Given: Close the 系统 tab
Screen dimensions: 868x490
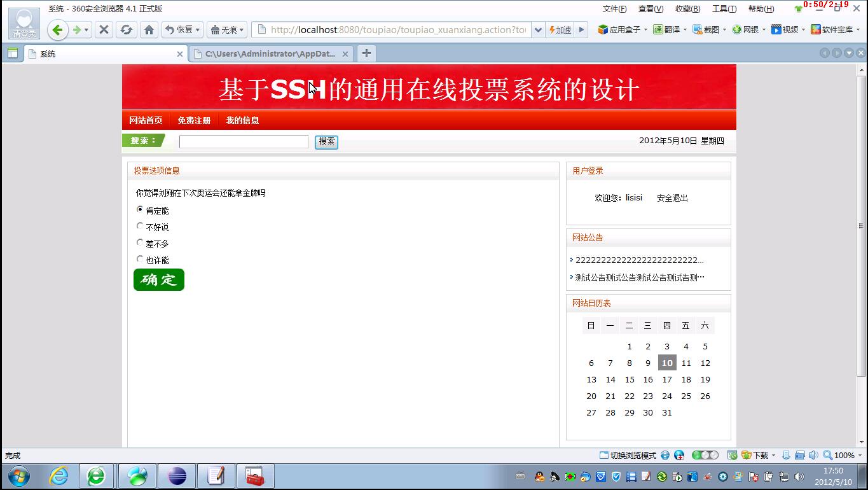Looking at the screenshot, I should [179, 54].
